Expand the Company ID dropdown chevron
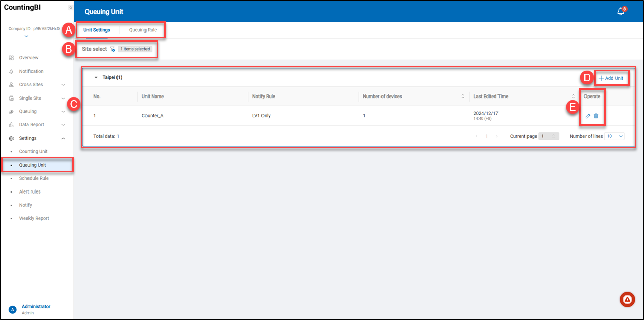 pyautogui.click(x=26, y=37)
